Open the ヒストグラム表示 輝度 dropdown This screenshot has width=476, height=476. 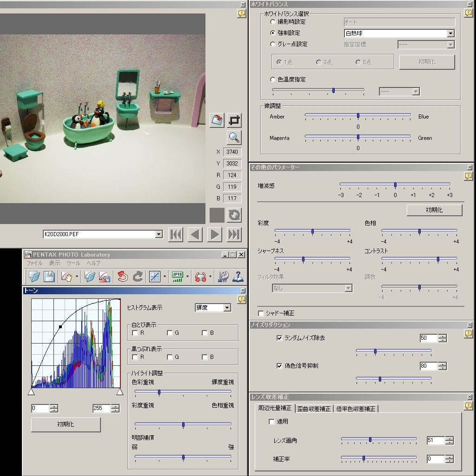tap(227, 308)
